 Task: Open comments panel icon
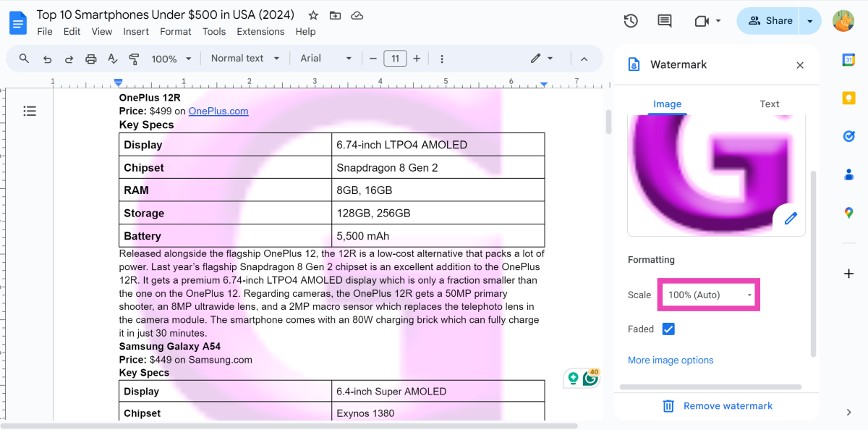click(x=664, y=21)
